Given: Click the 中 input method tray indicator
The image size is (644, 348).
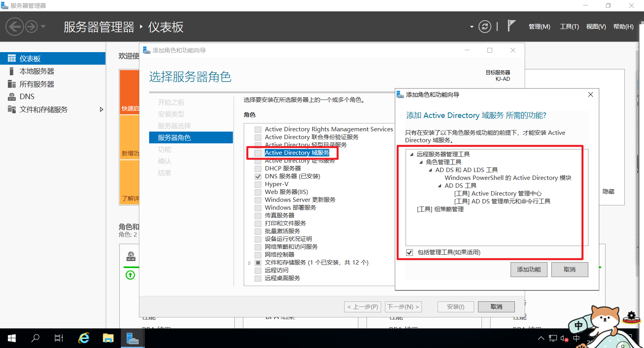Looking at the screenshot, I should tap(576, 339).
